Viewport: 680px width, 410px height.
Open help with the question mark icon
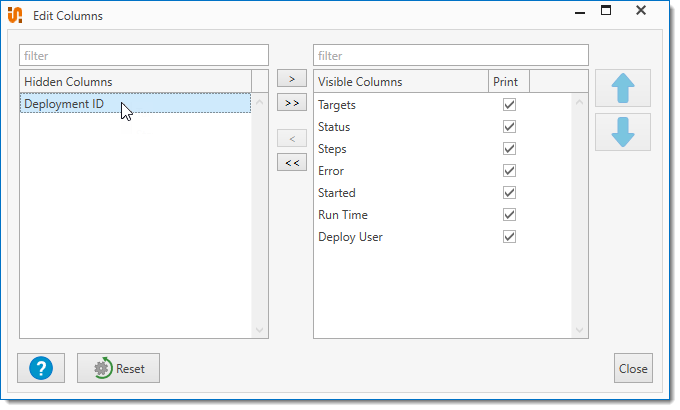coord(41,368)
